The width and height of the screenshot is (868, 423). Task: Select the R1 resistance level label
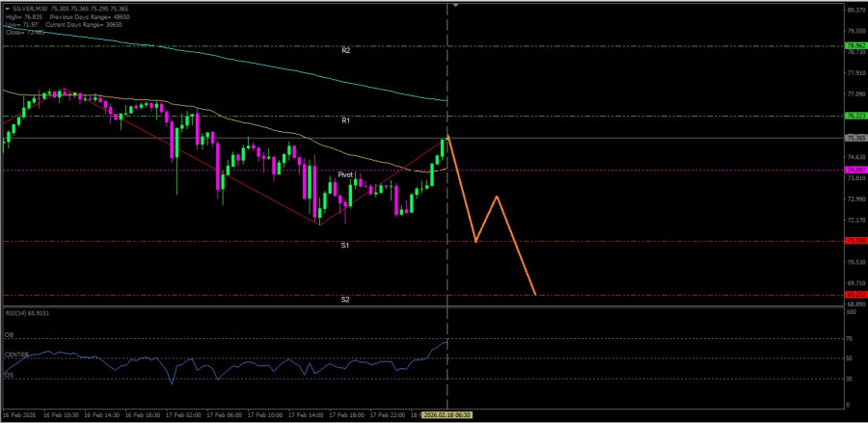click(x=345, y=120)
